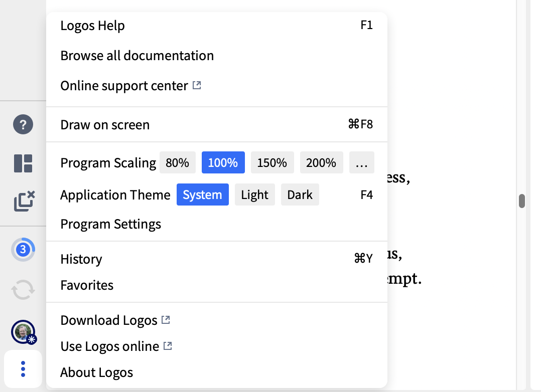This screenshot has width=541, height=392.
Task: Open Program Settings
Action: click(x=110, y=224)
